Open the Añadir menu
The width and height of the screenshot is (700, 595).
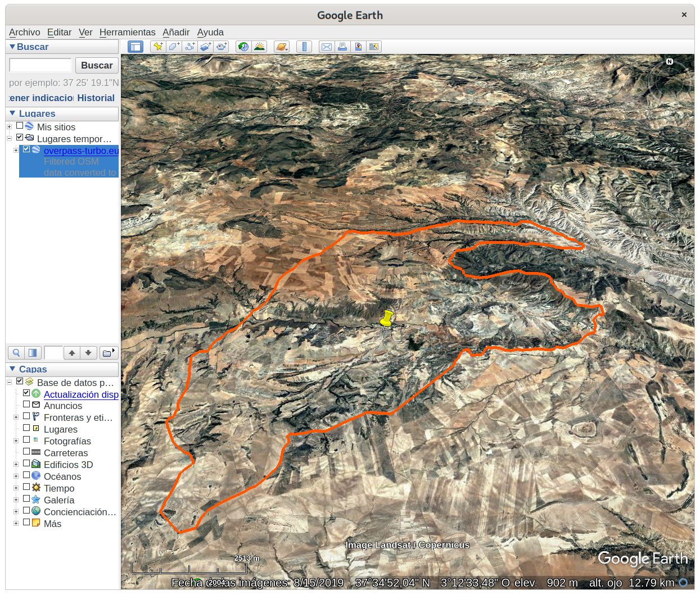[x=176, y=32]
